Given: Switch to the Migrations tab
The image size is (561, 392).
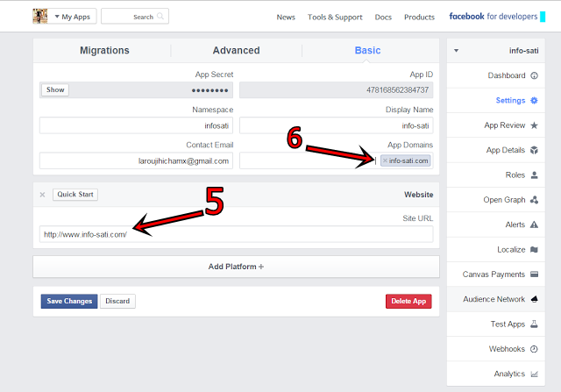Looking at the screenshot, I should click(104, 51).
